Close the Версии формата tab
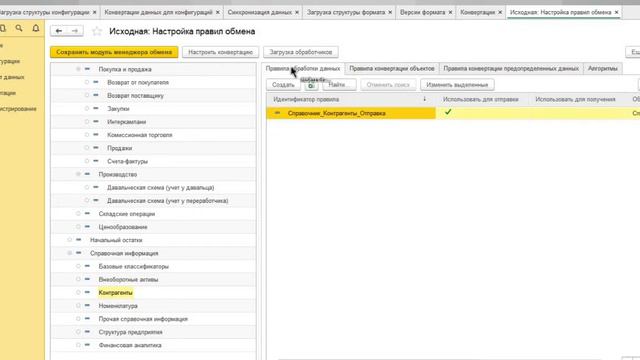 coord(450,13)
